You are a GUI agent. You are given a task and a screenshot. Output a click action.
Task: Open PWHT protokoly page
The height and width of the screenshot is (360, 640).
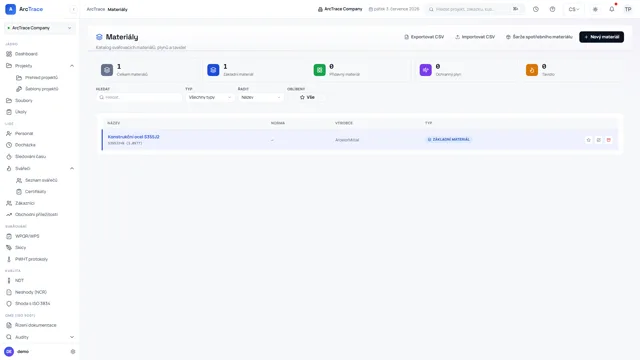tap(31, 259)
